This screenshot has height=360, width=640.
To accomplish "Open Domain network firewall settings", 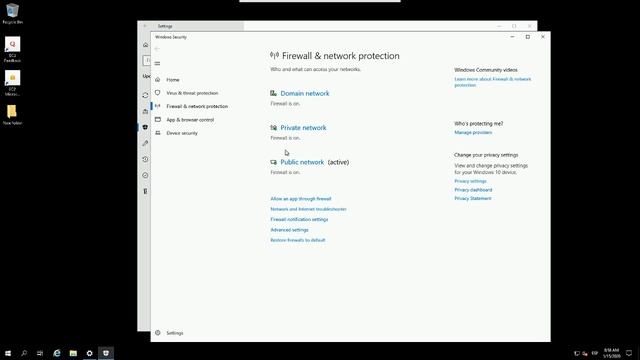I will 304,93.
